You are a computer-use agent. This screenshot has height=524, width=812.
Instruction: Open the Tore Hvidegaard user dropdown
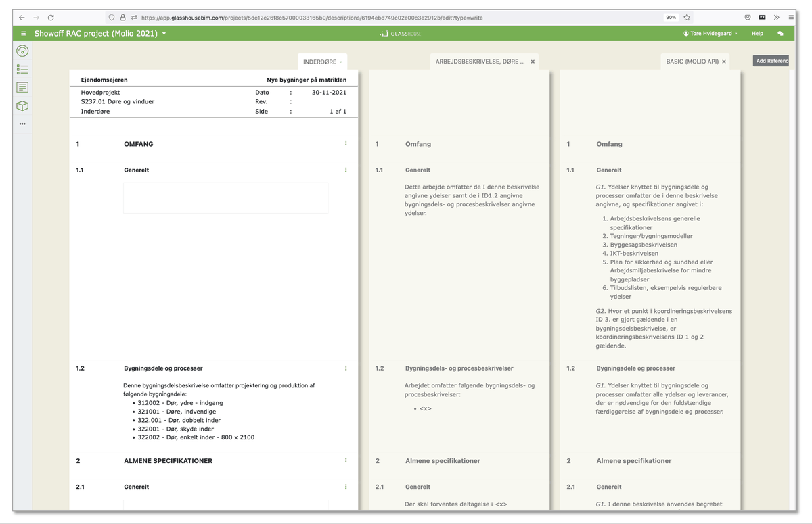click(710, 33)
